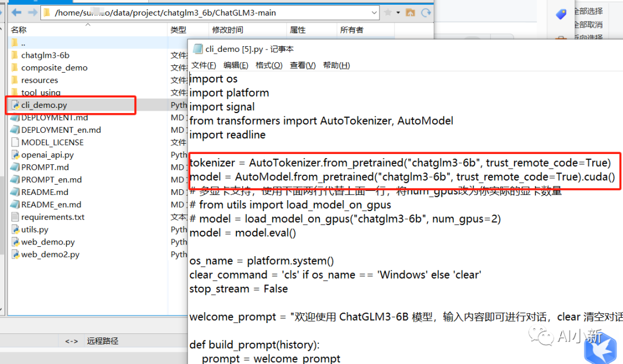Sort files by 属性 column header
Viewport: 623px width, 364px height.
click(298, 30)
